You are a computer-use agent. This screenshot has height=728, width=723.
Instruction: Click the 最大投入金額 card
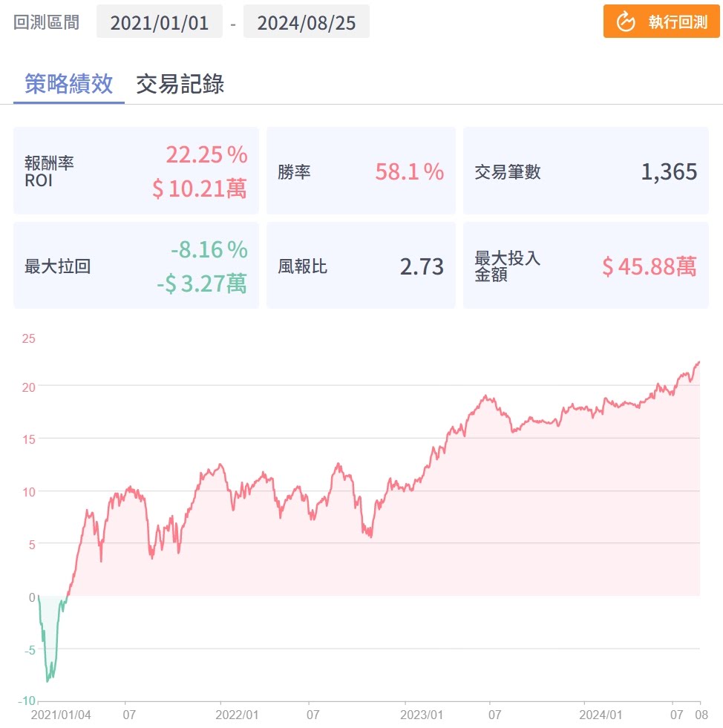tap(586, 266)
